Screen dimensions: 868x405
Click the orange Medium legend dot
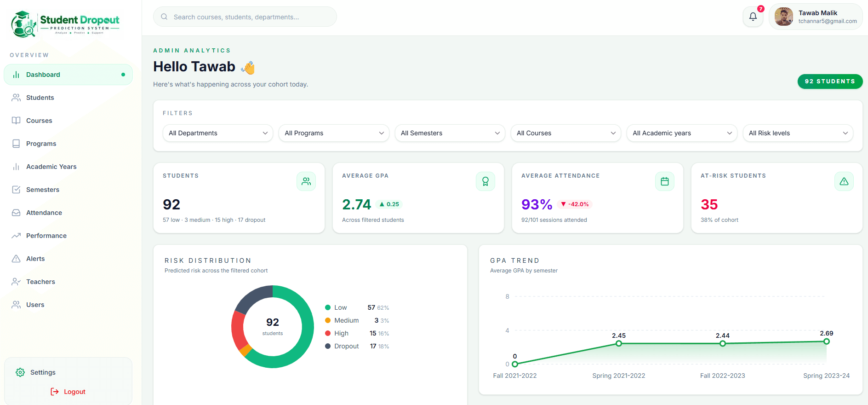tap(328, 320)
